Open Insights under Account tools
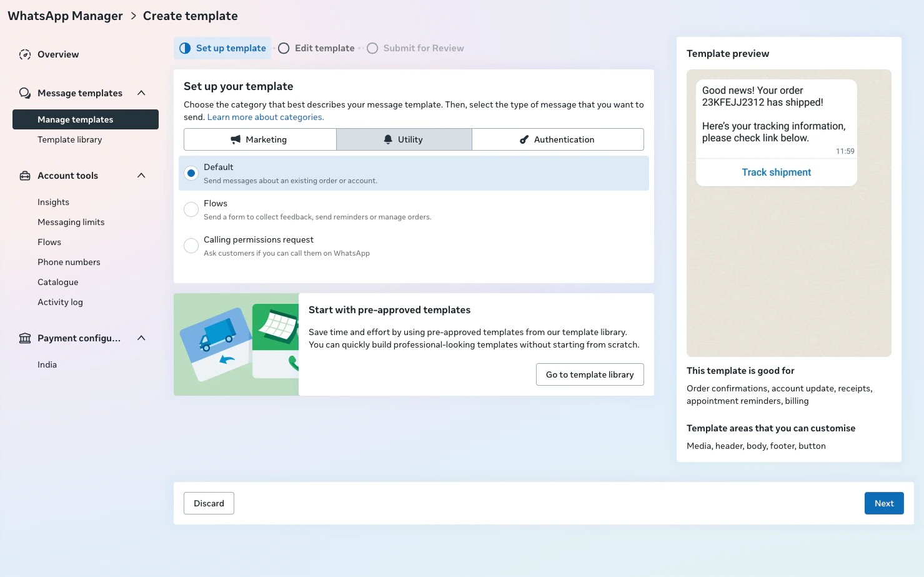This screenshot has height=577, width=924. pos(53,202)
